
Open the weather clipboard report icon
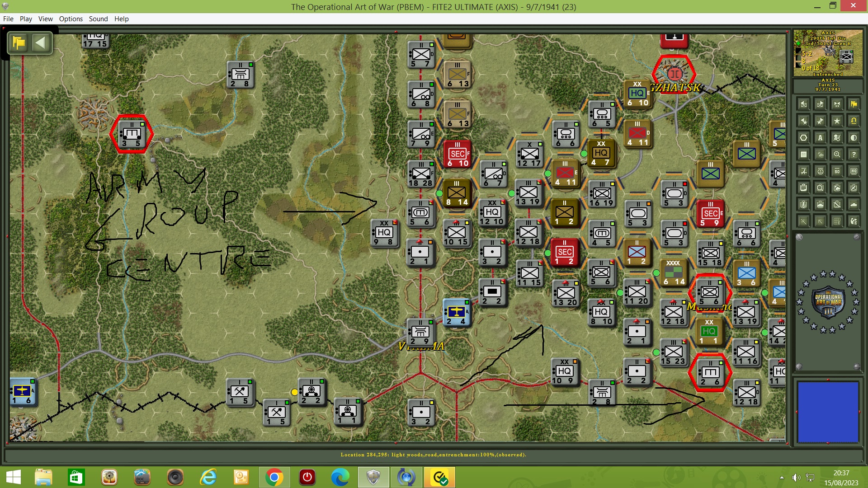837,188
